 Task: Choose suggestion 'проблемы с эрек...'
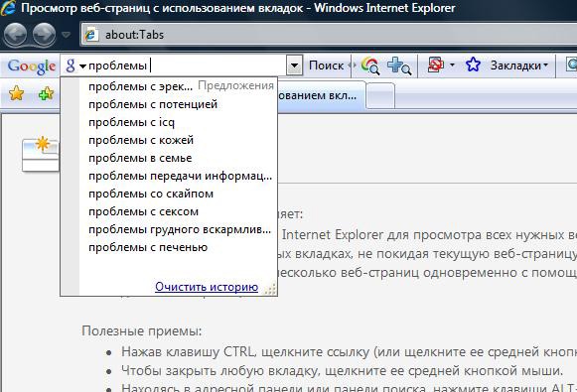point(141,86)
